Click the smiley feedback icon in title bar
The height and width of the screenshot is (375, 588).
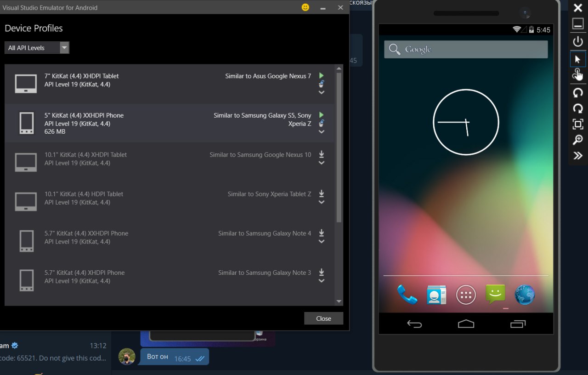[305, 7]
